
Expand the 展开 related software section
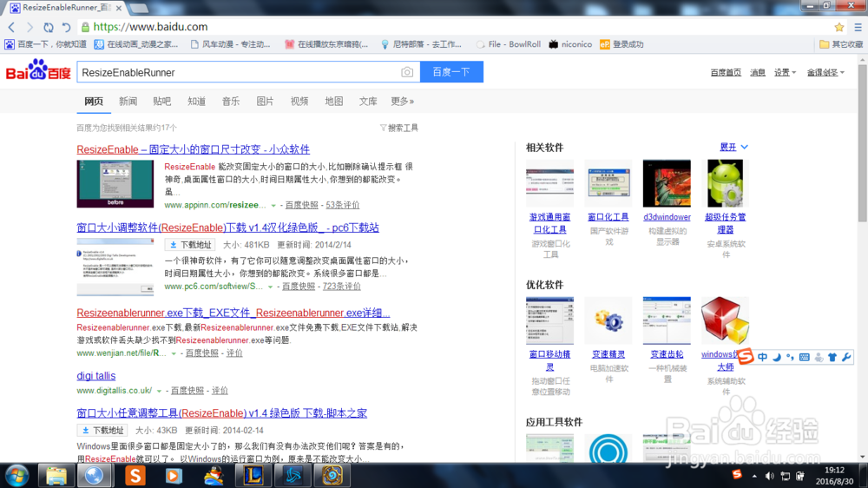pos(733,148)
